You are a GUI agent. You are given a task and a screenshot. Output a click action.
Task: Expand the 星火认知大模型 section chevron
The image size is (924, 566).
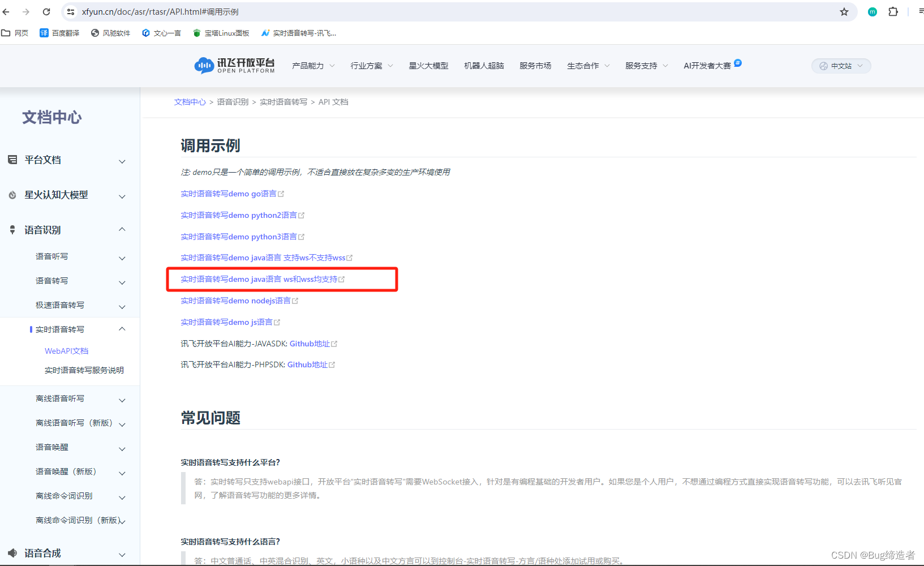(122, 196)
